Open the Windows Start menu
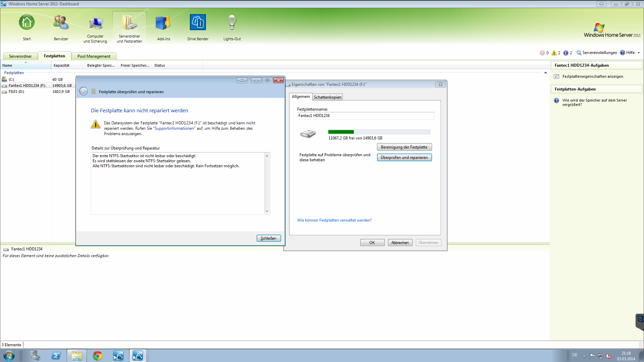Image resolution: width=644 pixels, height=362 pixels. coord(9,356)
